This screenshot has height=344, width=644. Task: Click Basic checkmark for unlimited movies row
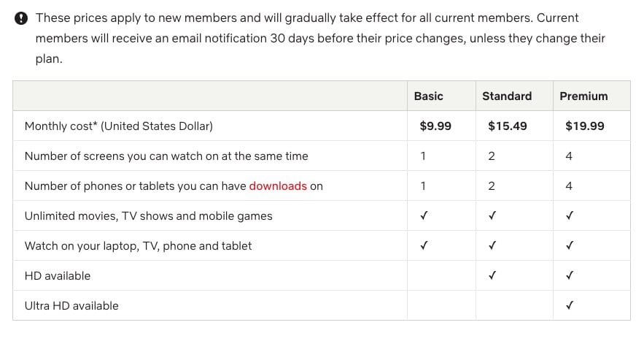(x=424, y=216)
